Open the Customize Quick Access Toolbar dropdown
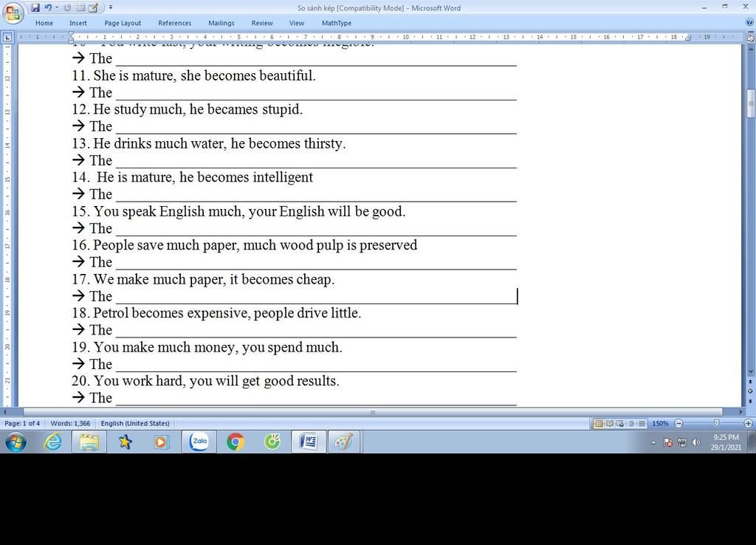The image size is (756, 545). coord(111,7)
